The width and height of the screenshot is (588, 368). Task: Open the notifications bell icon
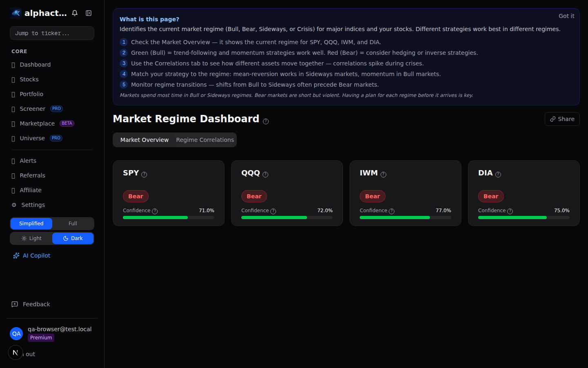[75, 13]
